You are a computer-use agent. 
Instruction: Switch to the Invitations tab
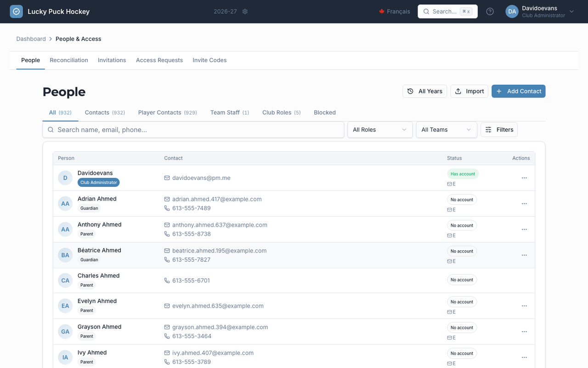(112, 60)
